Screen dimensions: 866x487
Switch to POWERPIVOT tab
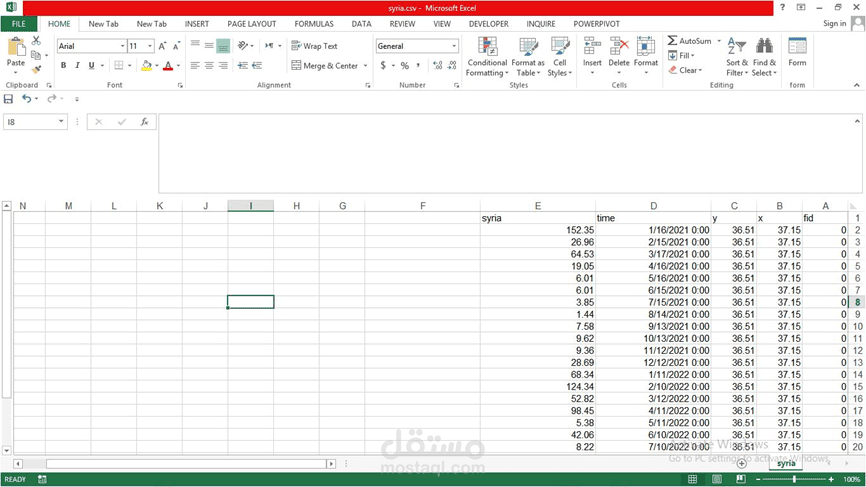[596, 24]
